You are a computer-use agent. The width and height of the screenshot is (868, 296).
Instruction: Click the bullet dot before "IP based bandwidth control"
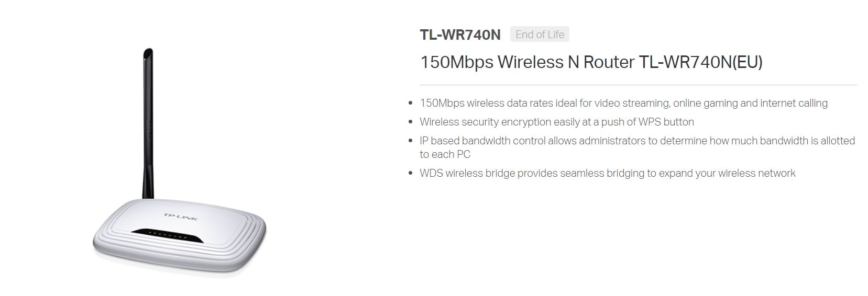[410, 141]
